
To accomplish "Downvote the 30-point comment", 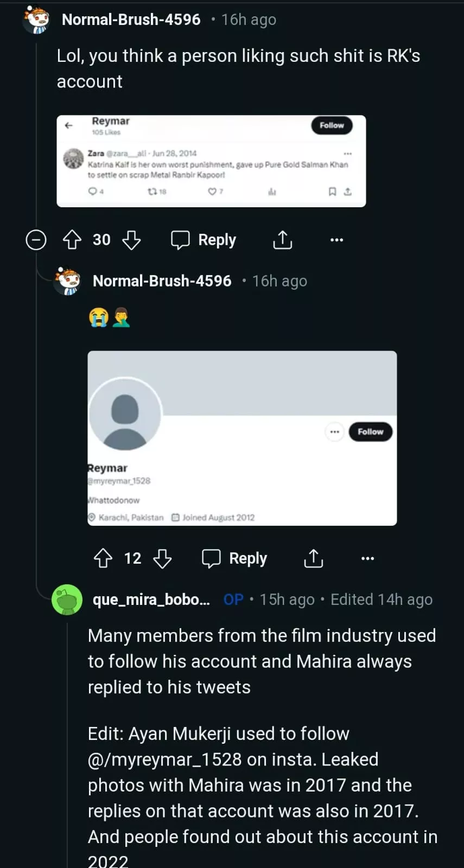I will [131, 240].
